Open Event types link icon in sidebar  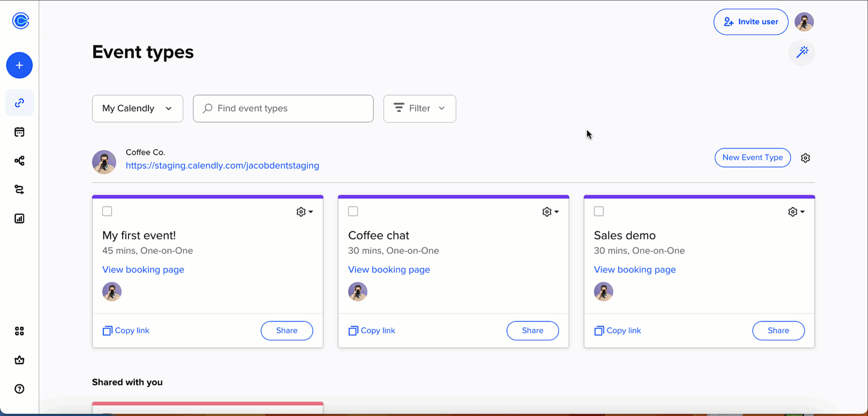click(19, 103)
